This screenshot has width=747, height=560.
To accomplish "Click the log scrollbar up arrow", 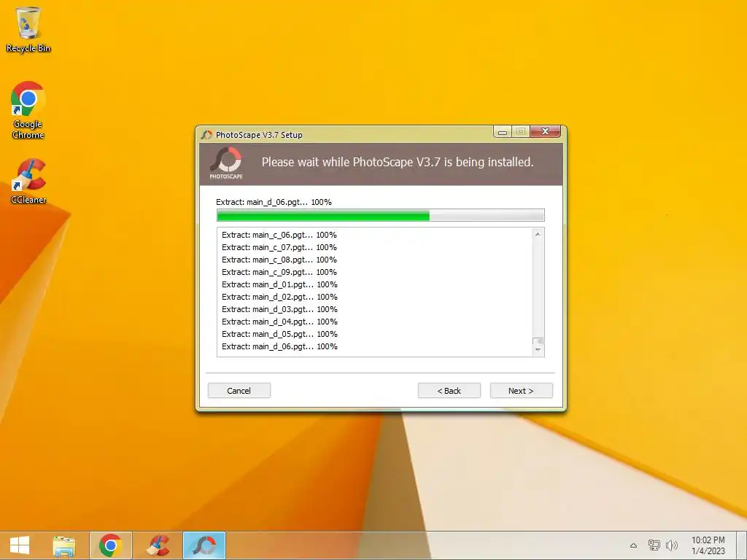I will [x=538, y=234].
